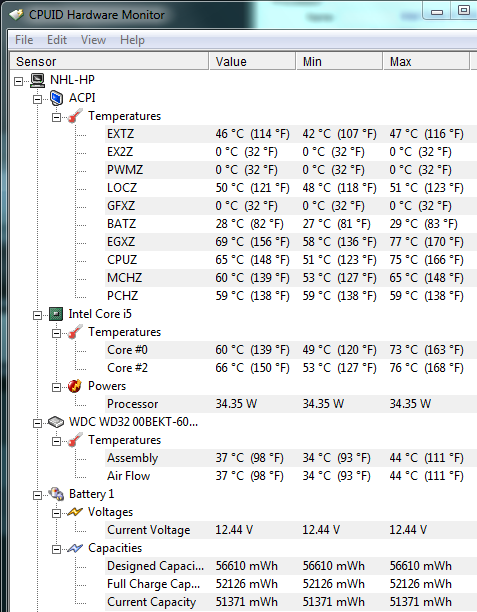Collapse the ACPI tree branch
This screenshot has width=477, height=612.
(37, 99)
